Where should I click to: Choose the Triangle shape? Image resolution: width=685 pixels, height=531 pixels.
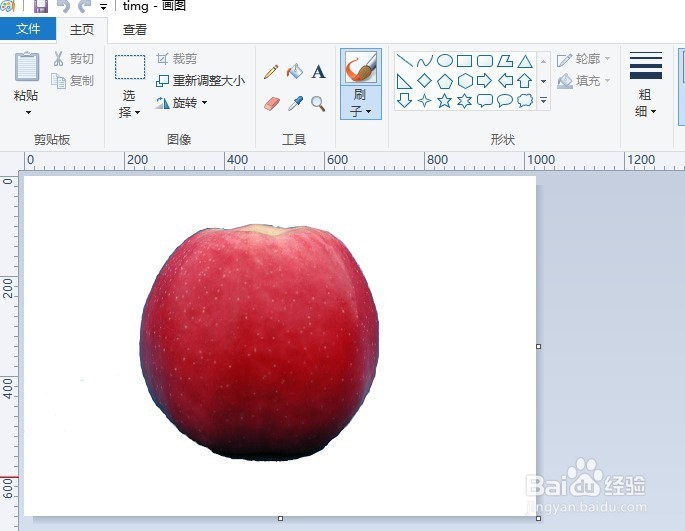point(525,61)
